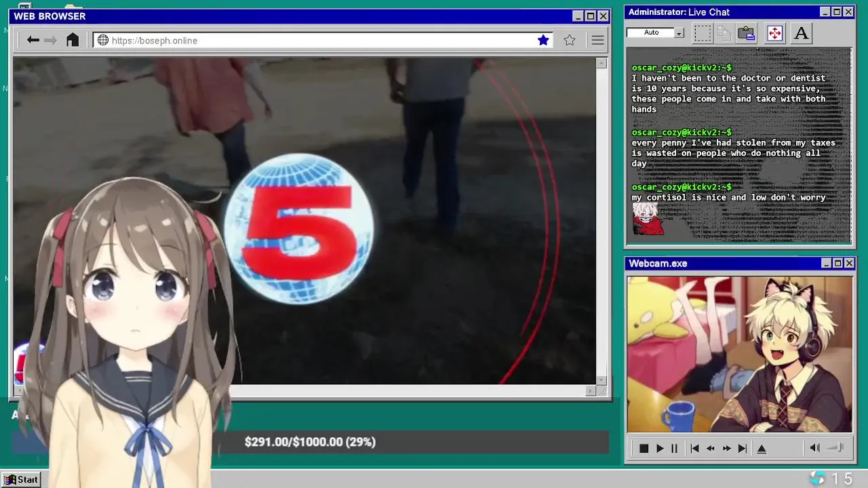Click the donation progress bar $291.00/$1000.00
This screenshot has width=868, height=488.
pyautogui.click(x=310, y=442)
